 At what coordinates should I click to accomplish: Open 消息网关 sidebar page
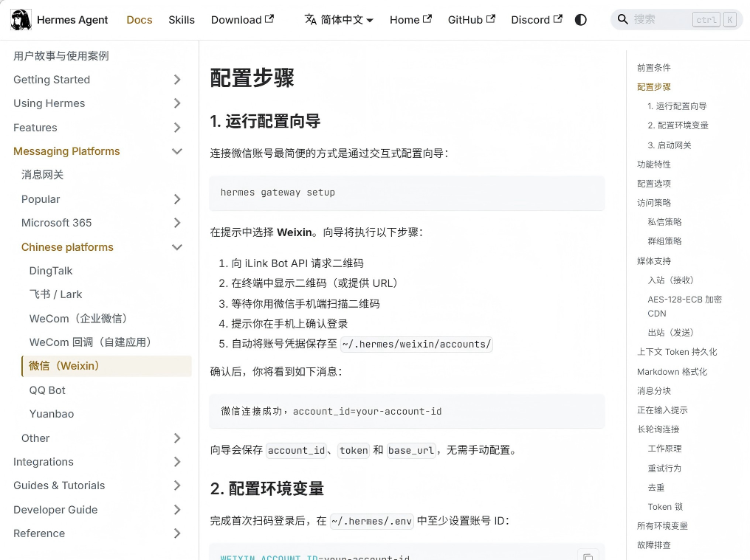click(x=43, y=175)
